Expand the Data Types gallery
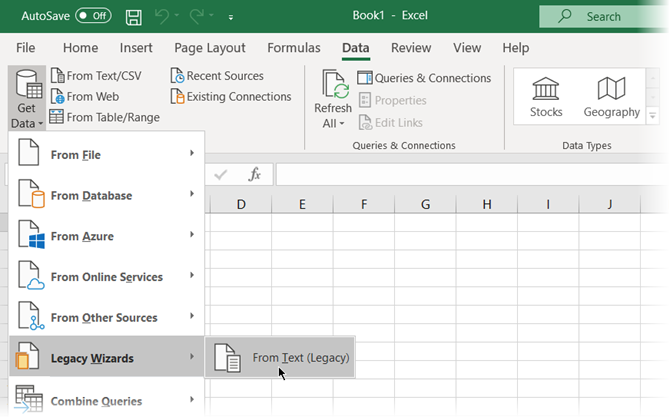 pyautogui.click(x=652, y=115)
